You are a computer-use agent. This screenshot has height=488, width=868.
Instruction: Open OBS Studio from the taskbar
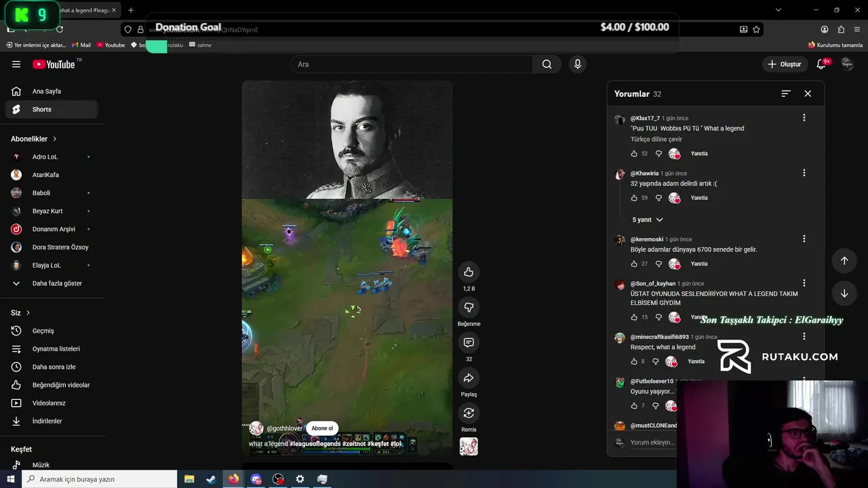[278, 479]
